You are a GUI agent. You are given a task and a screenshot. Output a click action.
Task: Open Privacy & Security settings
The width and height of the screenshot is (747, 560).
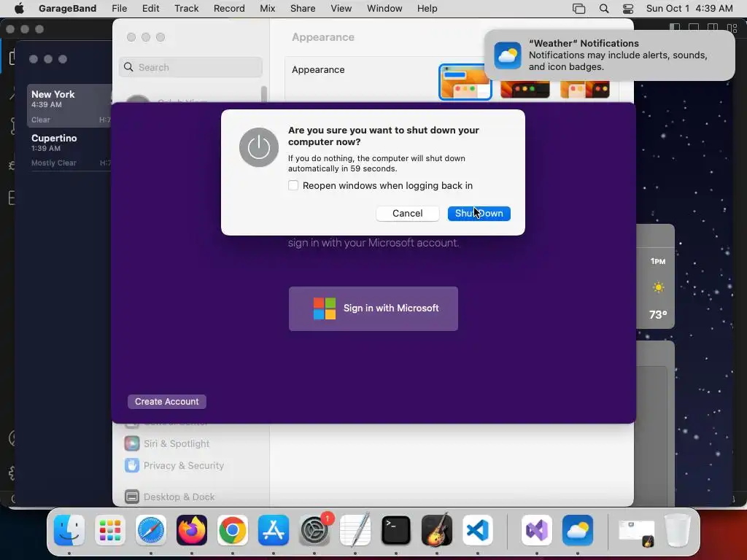tap(183, 465)
